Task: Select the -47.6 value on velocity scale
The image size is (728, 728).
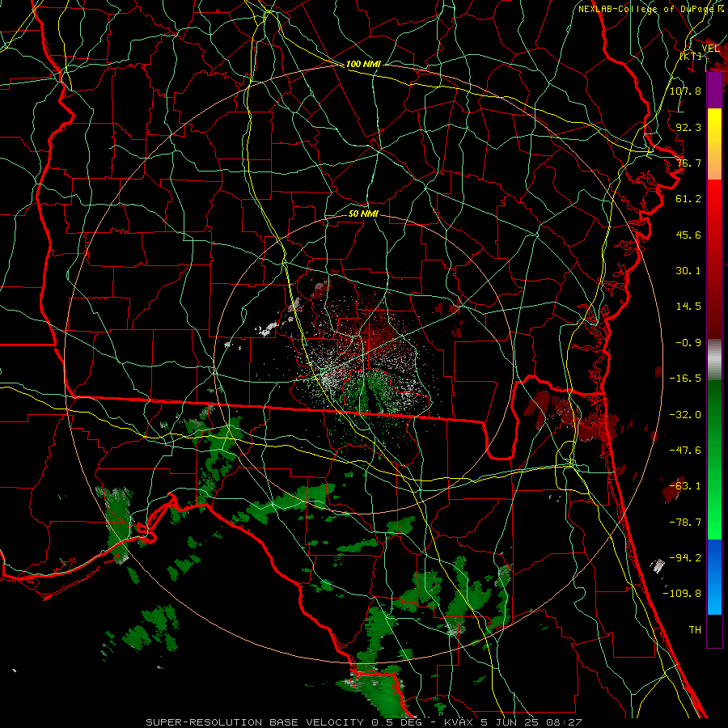Action: tap(685, 451)
